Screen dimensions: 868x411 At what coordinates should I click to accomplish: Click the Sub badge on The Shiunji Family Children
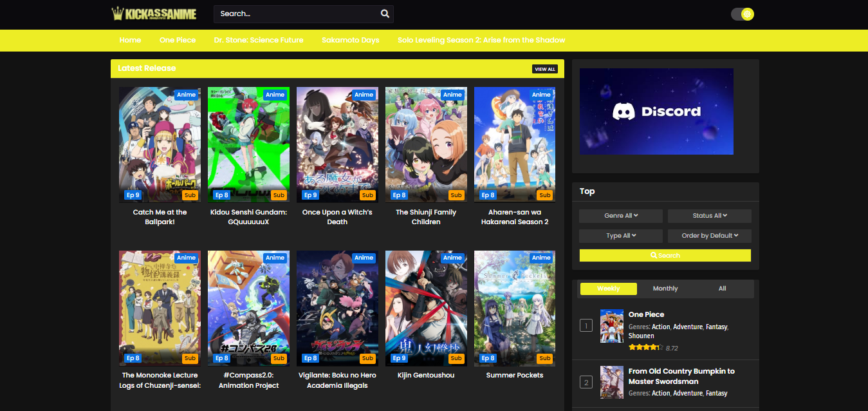click(x=456, y=195)
